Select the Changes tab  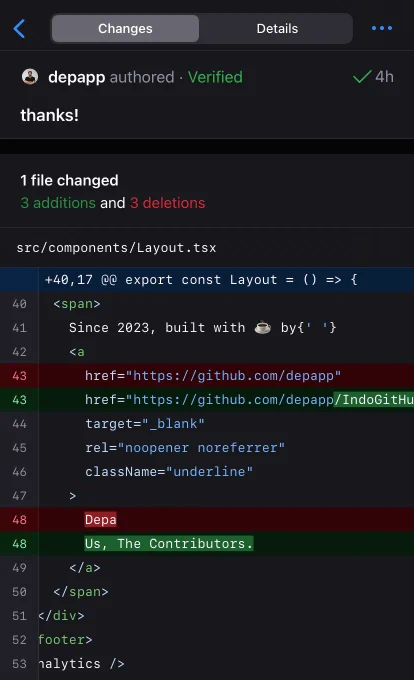coord(125,29)
